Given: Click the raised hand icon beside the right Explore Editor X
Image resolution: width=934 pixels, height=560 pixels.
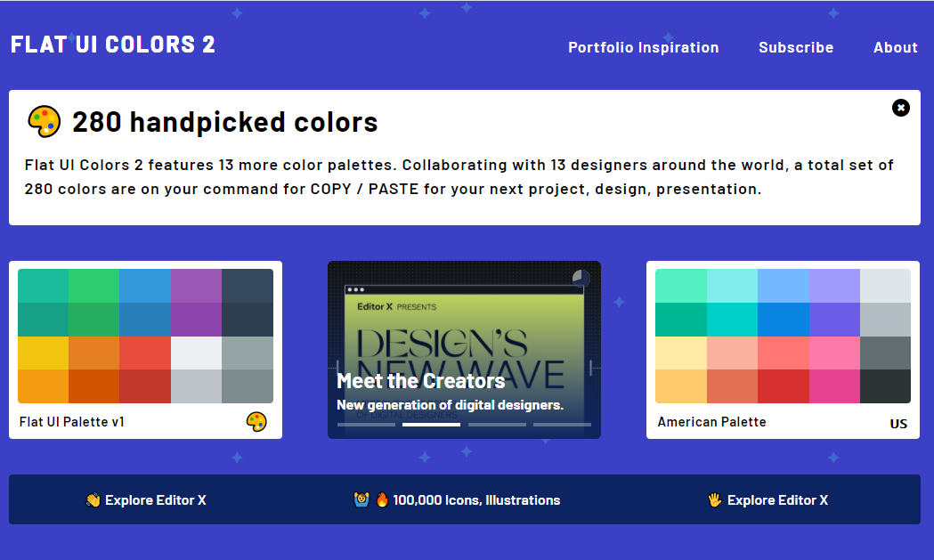Looking at the screenshot, I should tap(714, 500).
